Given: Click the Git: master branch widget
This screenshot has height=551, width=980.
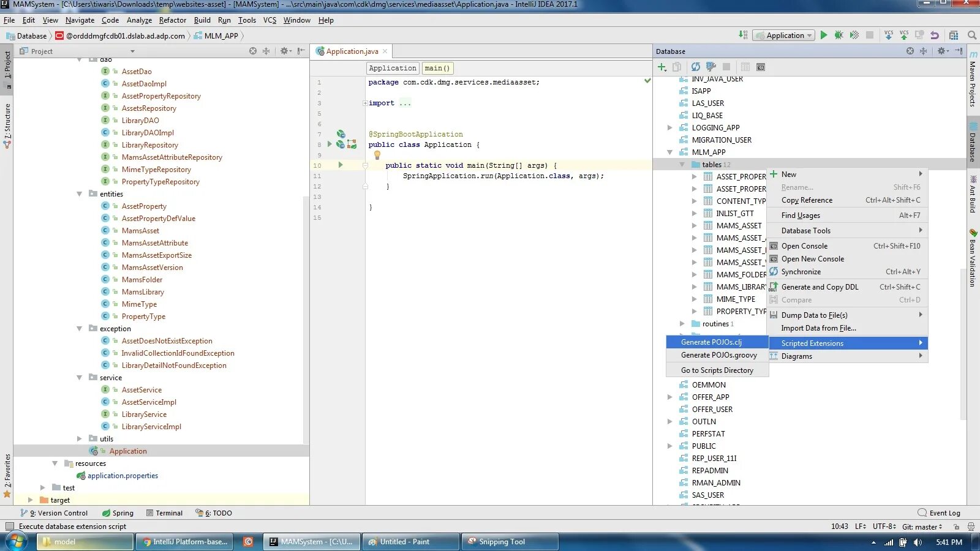Looking at the screenshot, I should tap(922, 527).
